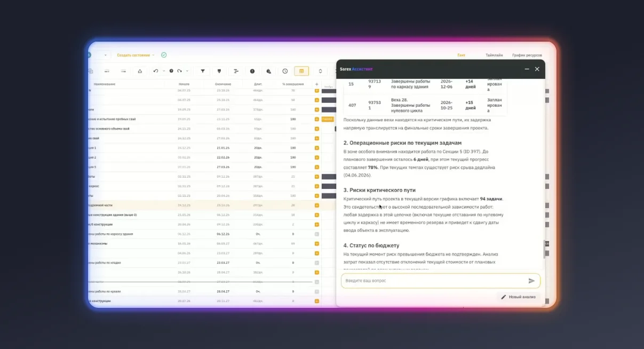Select the end date cell 23.03.27

(222, 263)
